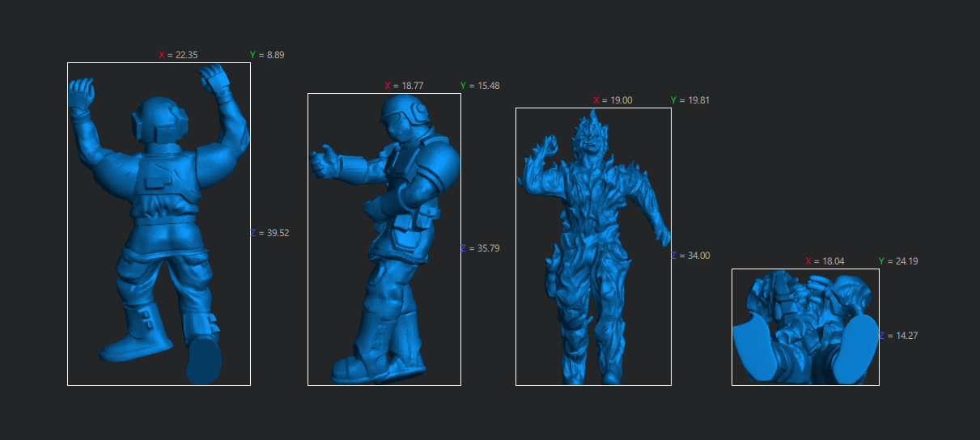Click the Z = 35.79 height label
The image size is (980, 440).
pos(480,248)
